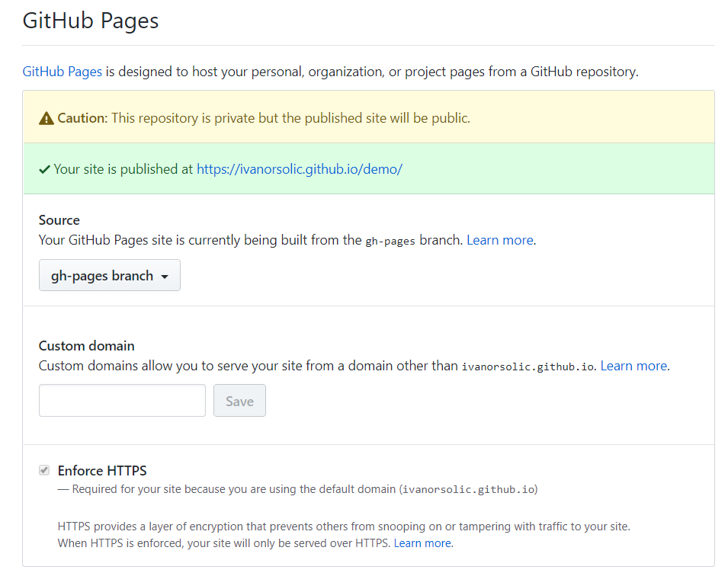Click the Source section heading
The height and width of the screenshot is (573, 728).
[59, 220]
